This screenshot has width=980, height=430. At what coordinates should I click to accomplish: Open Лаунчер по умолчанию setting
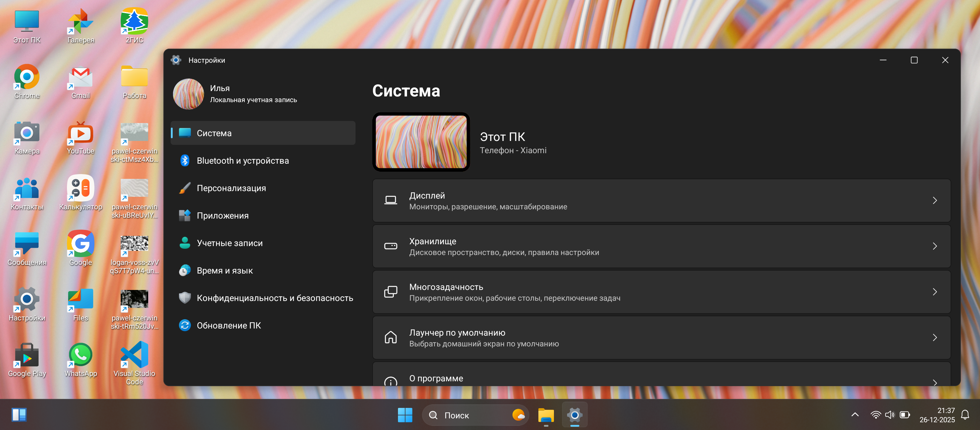(661, 338)
